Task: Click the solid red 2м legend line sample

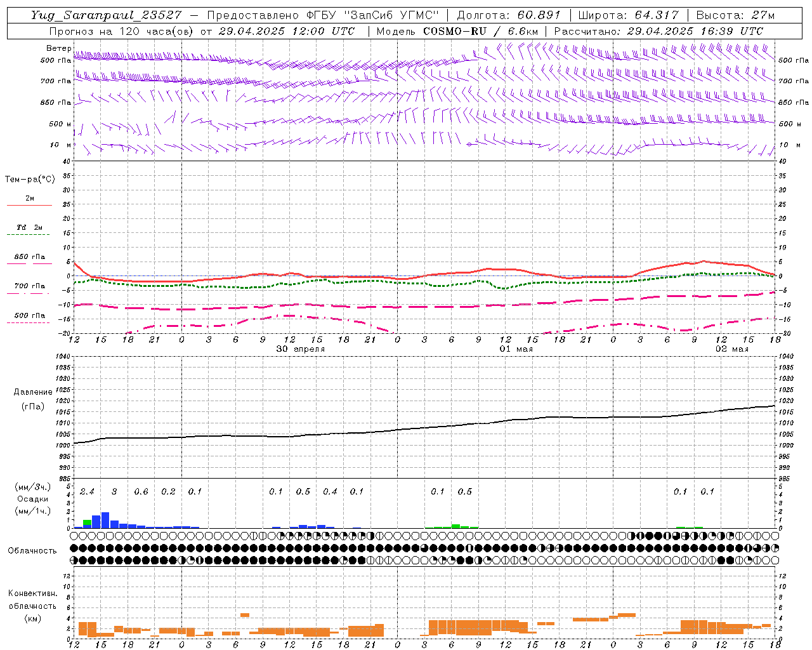Action: tap(29, 206)
